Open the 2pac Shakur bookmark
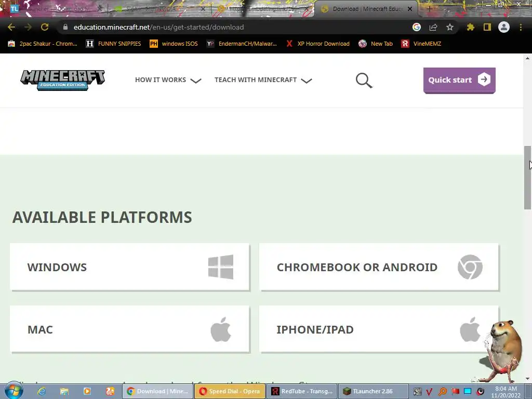The width and height of the screenshot is (532, 399). click(43, 44)
